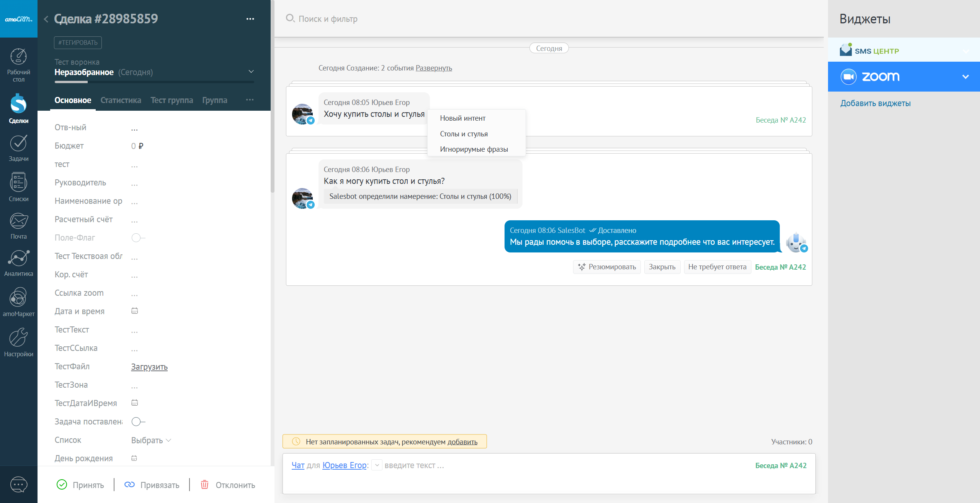Click the calendar icon for Дата и время
This screenshot has width=980, height=503.
point(134,311)
